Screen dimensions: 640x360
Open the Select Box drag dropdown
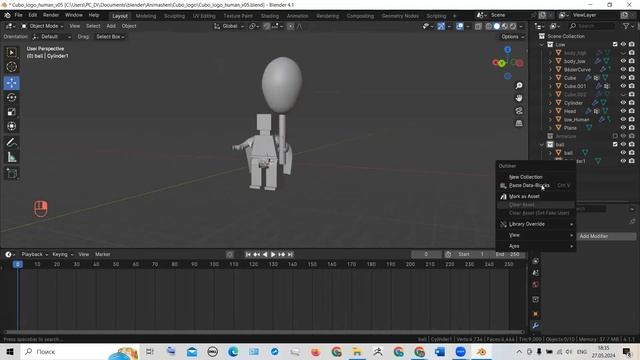[110, 37]
